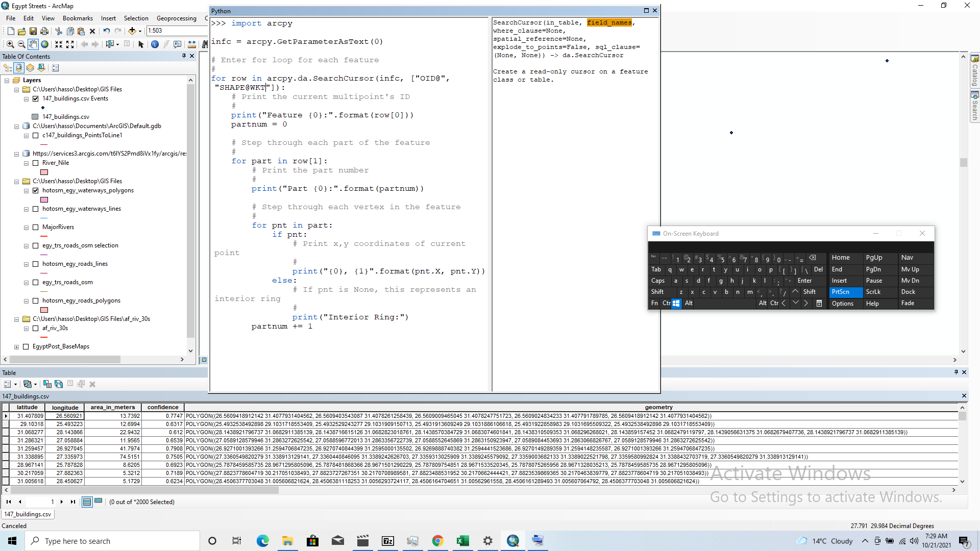Open the Find binoculars tool

click(205, 44)
